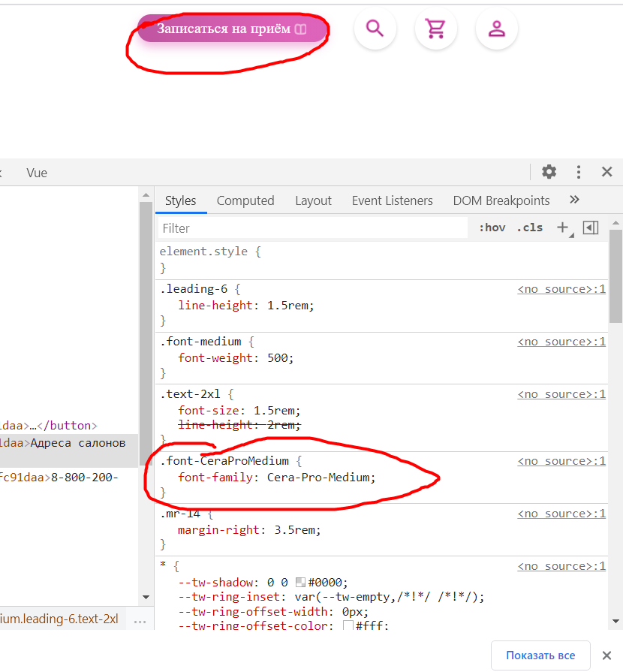
Task: Open source link for the * rule
Action: 561,566
